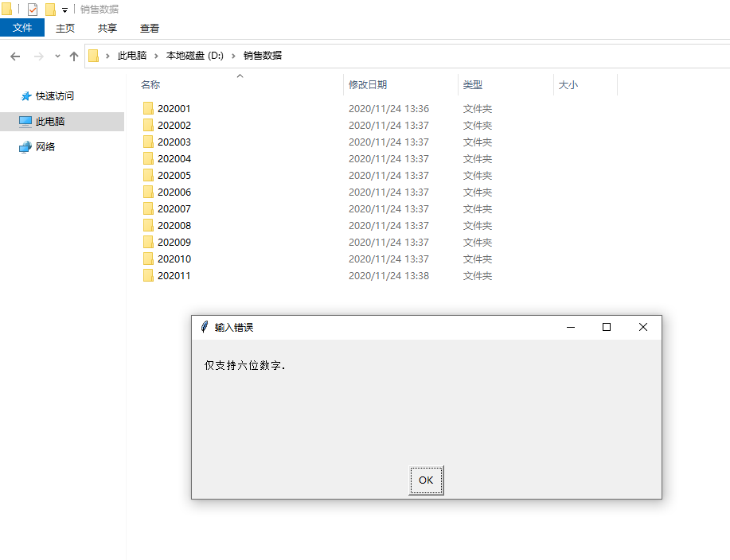
Task: Select the 查看 ribbon tab
Action: coord(150,29)
